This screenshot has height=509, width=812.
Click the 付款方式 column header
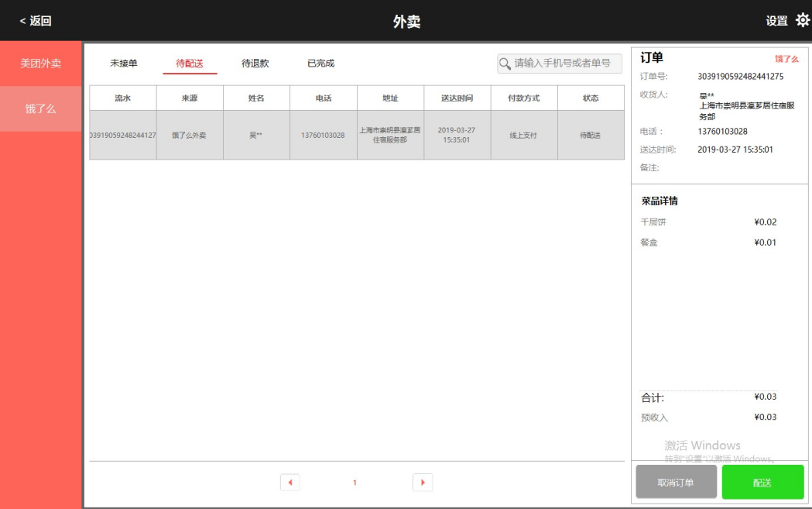tap(524, 98)
